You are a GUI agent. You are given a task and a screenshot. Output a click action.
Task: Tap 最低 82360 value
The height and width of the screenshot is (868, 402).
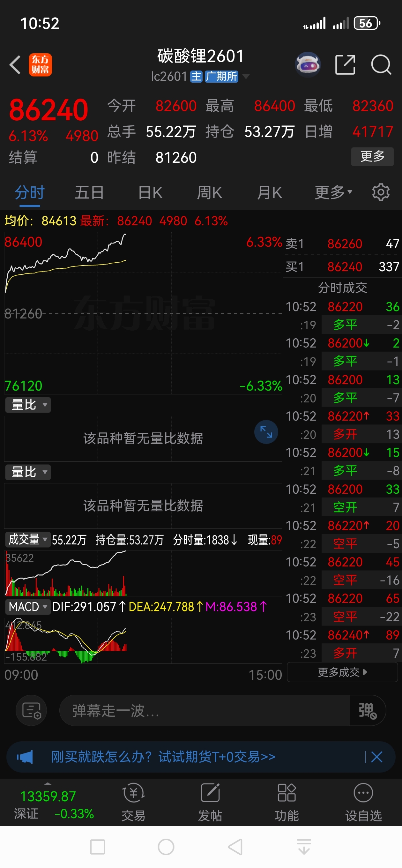coord(373,106)
